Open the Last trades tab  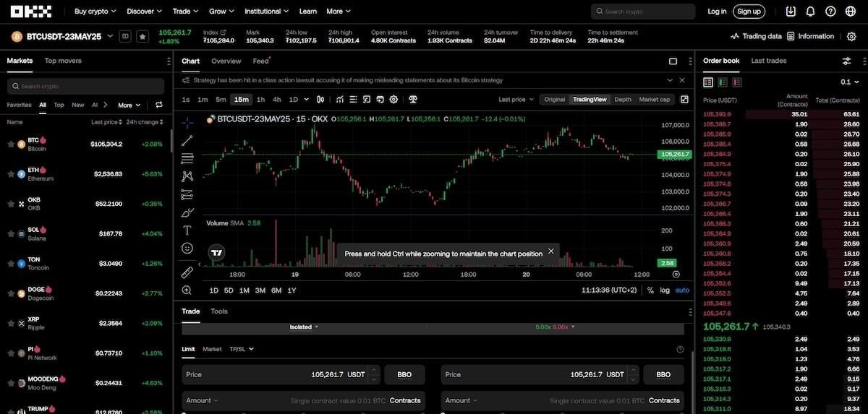(768, 61)
